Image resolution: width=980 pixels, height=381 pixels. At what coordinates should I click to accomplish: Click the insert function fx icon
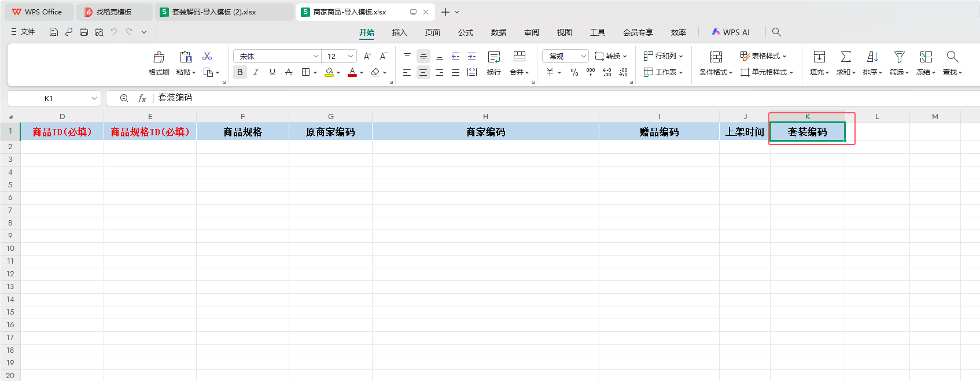click(x=142, y=98)
